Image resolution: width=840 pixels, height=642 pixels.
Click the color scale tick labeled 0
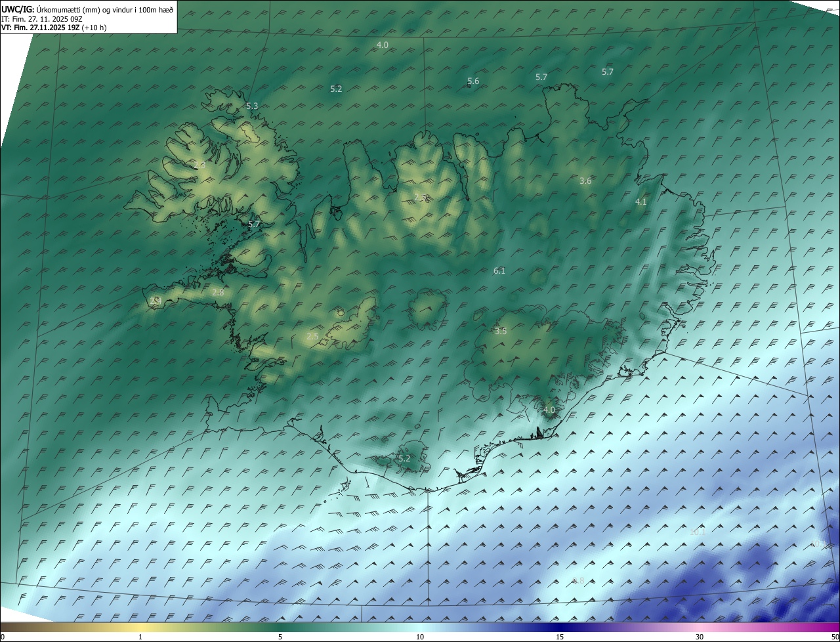pyautogui.click(x=3, y=637)
